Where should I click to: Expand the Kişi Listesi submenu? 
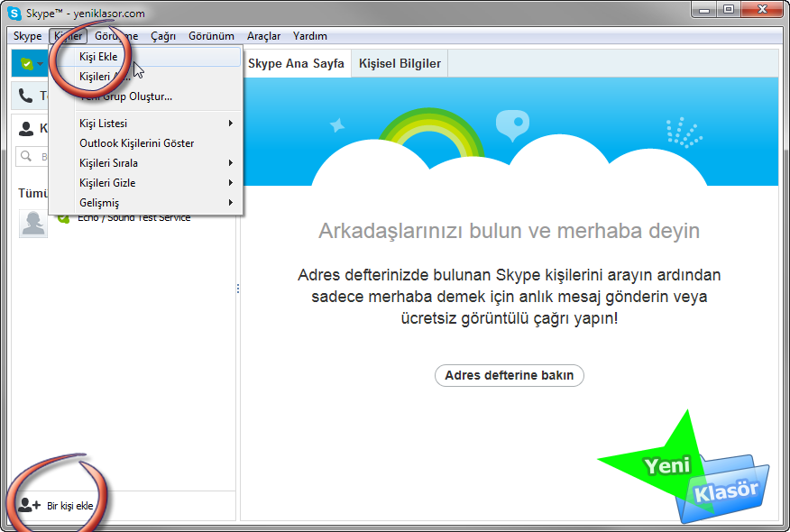(x=230, y=124)
